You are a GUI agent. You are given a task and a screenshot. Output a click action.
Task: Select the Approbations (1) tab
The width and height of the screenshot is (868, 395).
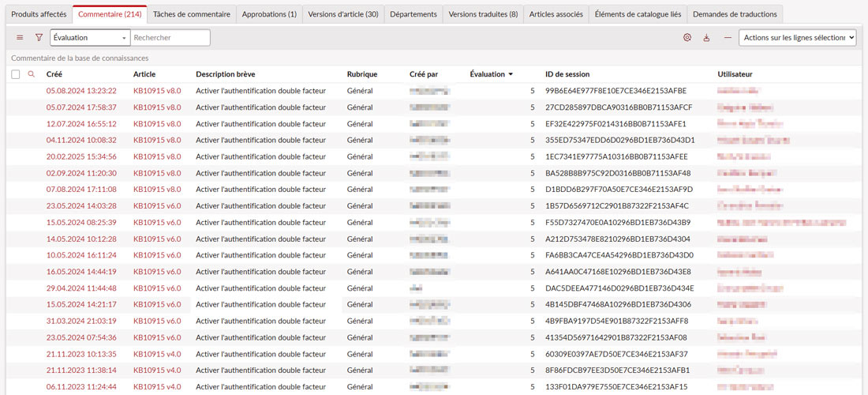pos(269,14)
